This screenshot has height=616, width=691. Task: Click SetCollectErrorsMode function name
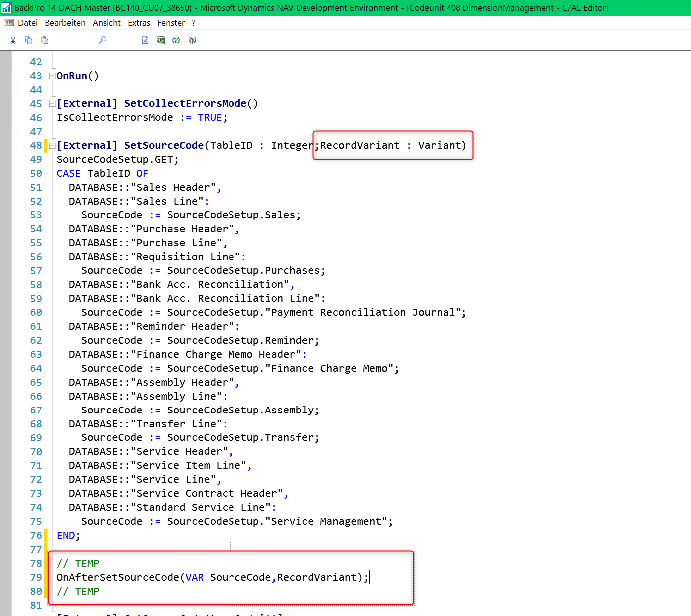[185, 103]
